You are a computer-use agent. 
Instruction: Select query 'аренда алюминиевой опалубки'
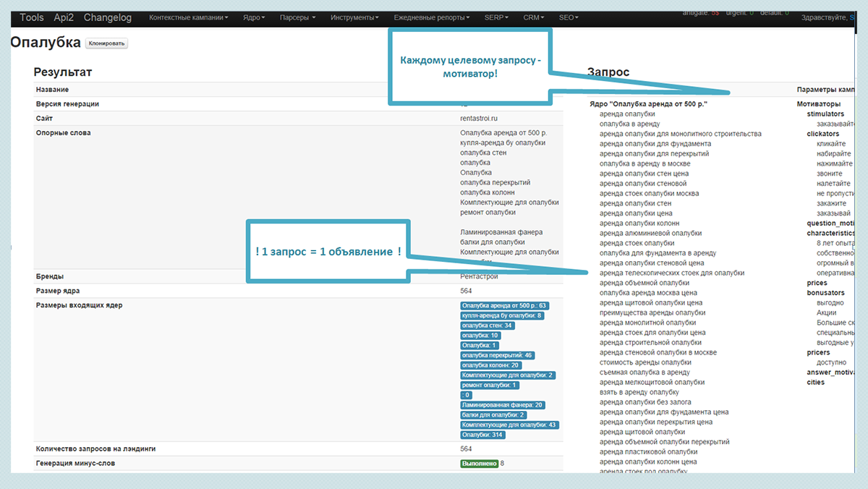[651, 233]
